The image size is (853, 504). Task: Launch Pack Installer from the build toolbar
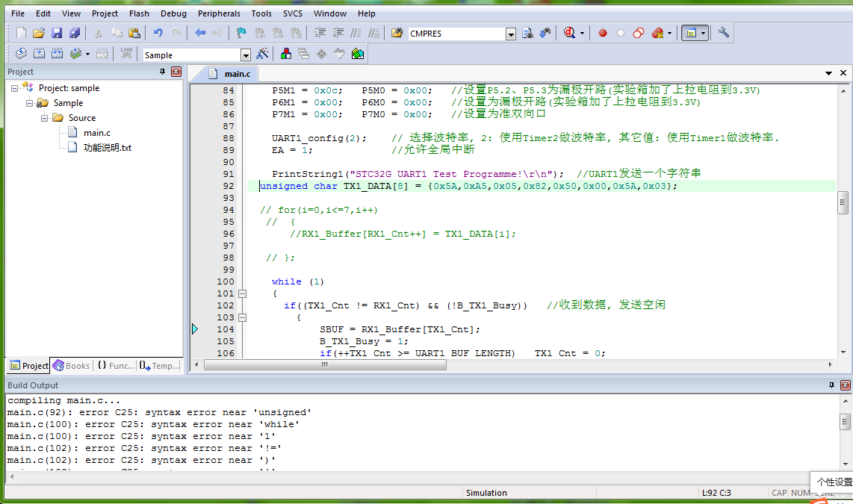pos(358,54)
